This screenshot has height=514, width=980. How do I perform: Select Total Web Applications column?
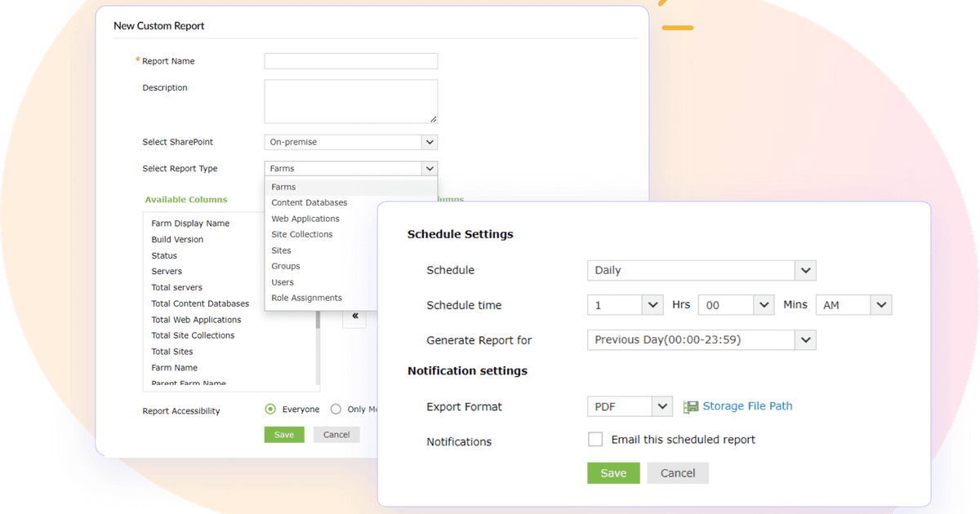pos(196,320)
